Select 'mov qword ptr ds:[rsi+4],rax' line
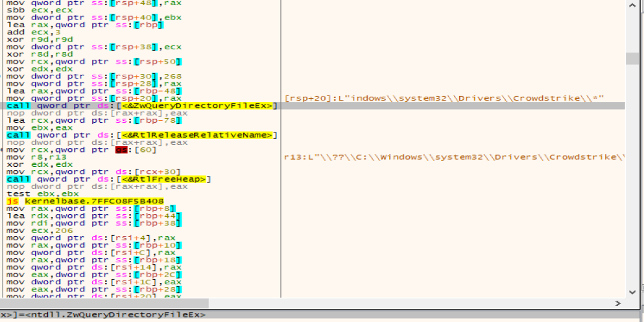This screenshot has width=644, height=322. click(91, 238)
